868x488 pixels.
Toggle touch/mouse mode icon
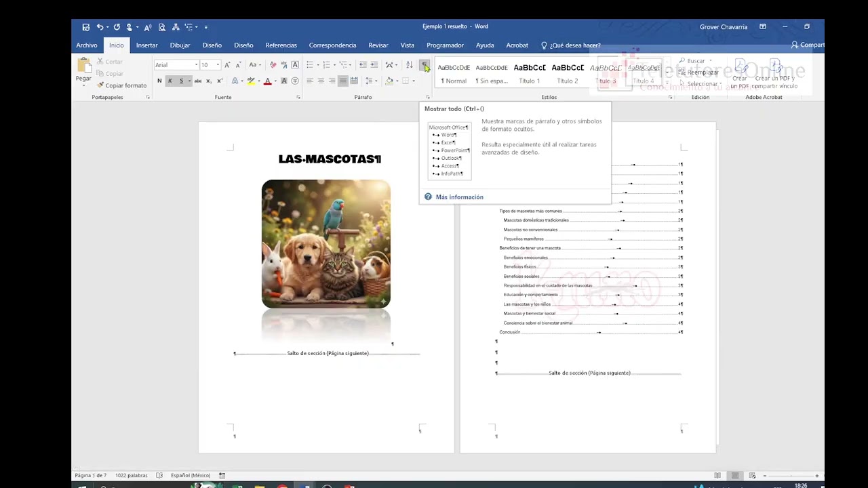pos(129,27)
